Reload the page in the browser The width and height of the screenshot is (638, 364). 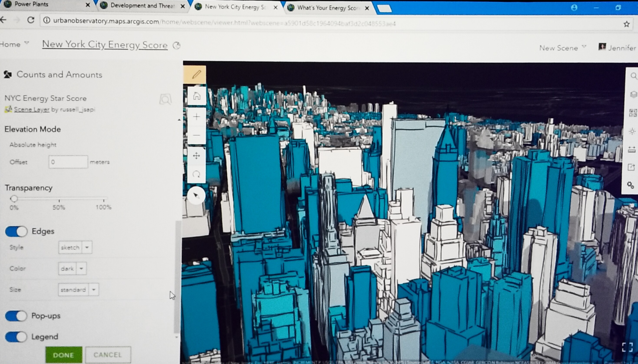click(31, 20)
